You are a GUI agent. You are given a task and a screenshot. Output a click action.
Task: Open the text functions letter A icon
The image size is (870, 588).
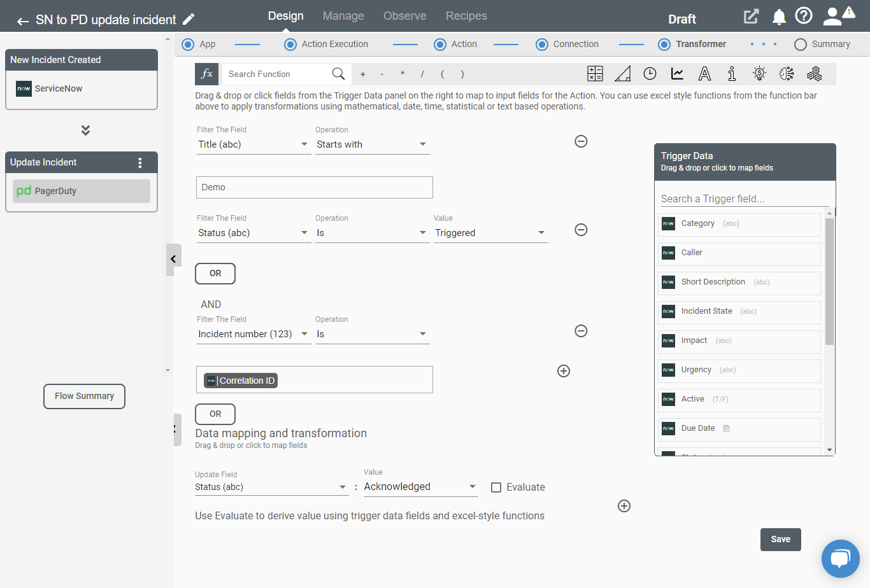click(704, 74)
